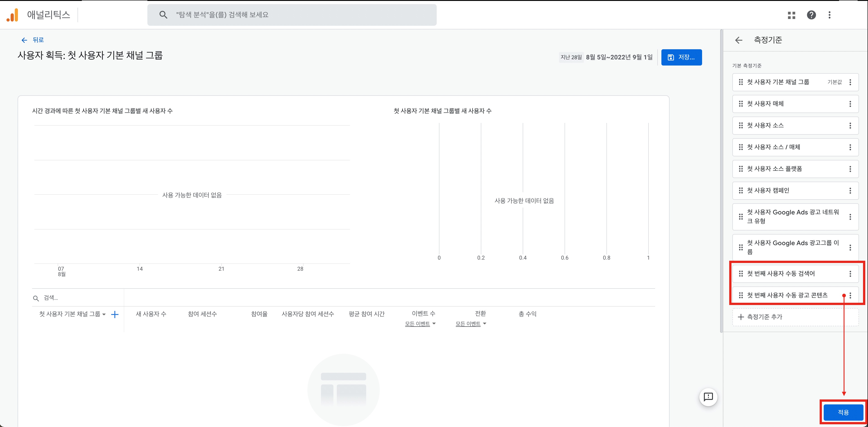Sort by 총 수익 column header
The height and width of the screenshot is (427, 868).
(x=527, y=314)
